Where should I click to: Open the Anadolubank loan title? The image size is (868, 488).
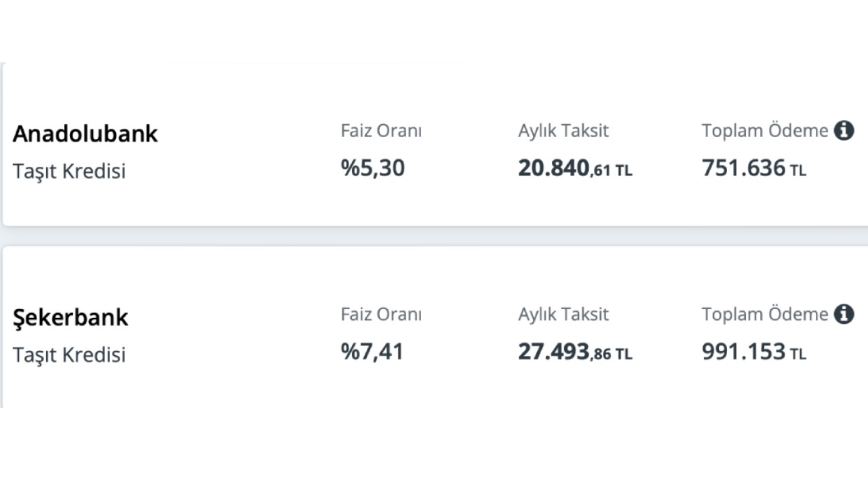tap(85, 134)
